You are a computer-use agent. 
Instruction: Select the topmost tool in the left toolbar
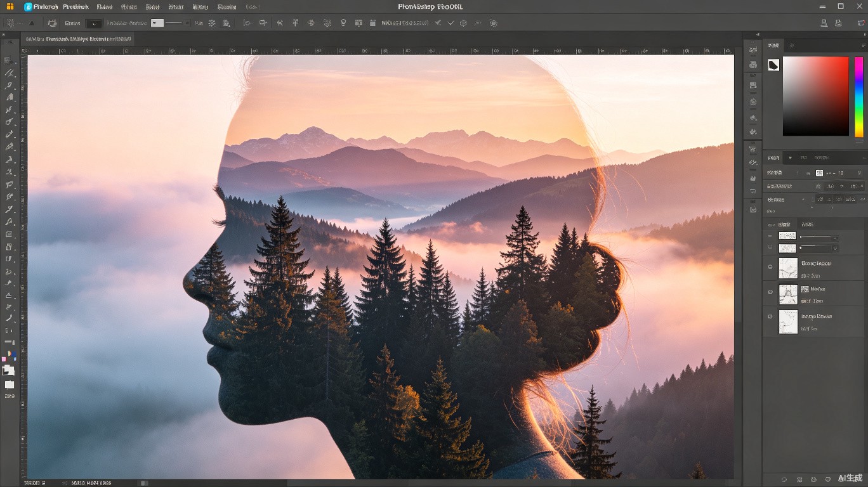(x=8, y=60)
